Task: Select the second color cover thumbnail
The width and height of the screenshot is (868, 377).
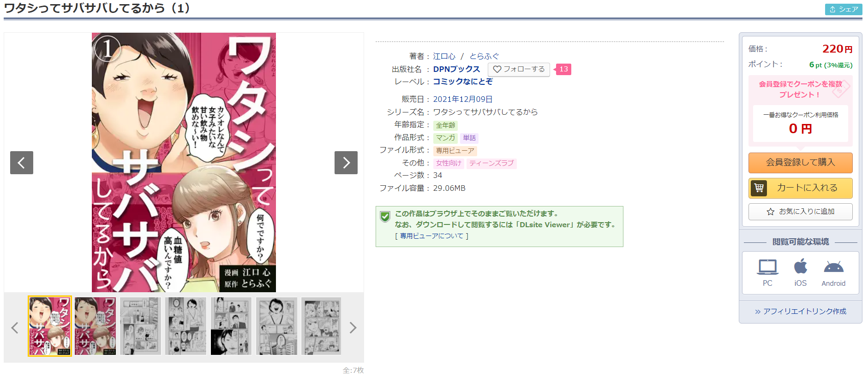Action: [x=95, y=326]
